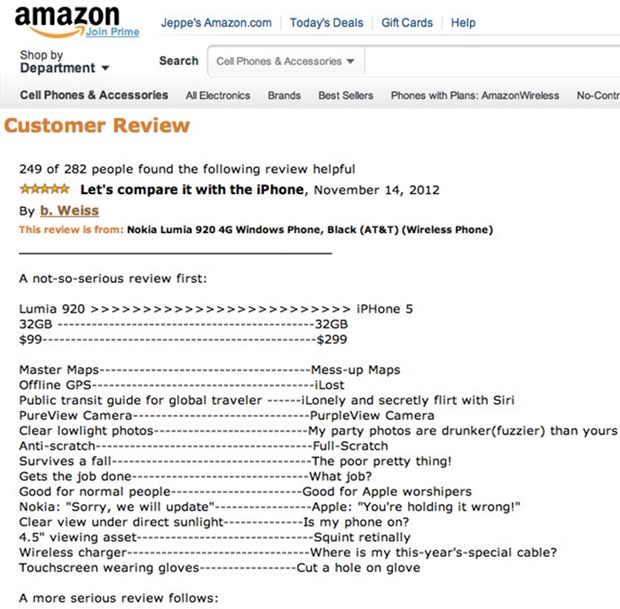
Task: Click the Customer Review heading
Action: coord(97,125)
